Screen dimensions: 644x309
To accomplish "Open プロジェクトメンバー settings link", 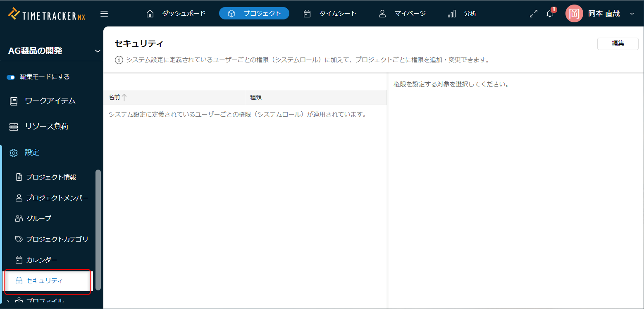I will (57, 198).
